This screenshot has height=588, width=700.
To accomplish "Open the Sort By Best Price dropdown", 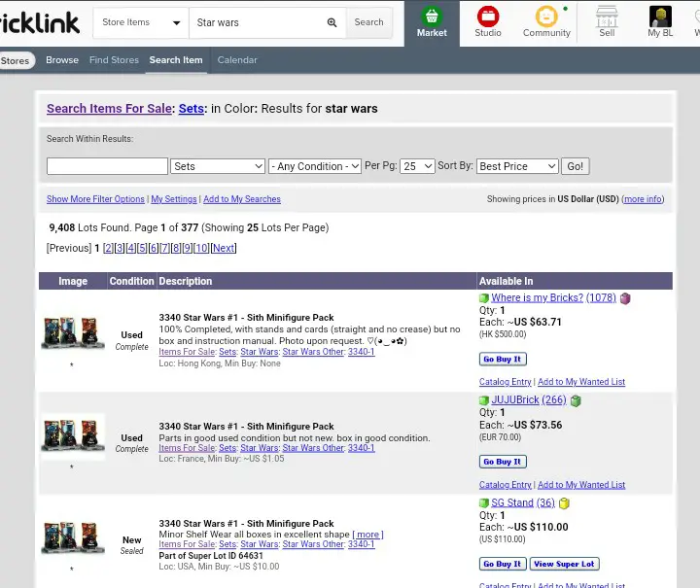I will pyautogui.click(x=517, y=166).
